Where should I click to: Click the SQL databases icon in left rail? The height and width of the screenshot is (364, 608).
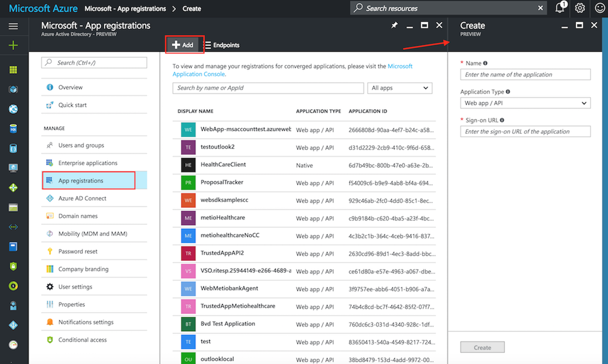13,129
